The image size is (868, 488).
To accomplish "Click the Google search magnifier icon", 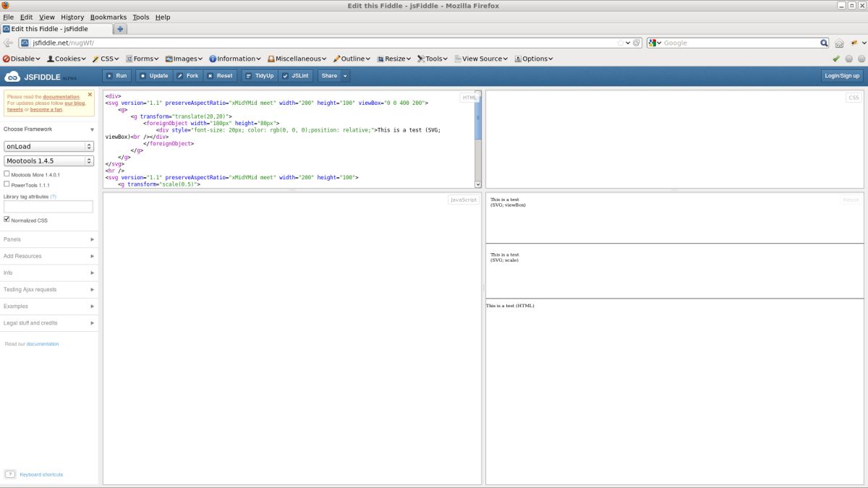I will (x=824, y=43).
